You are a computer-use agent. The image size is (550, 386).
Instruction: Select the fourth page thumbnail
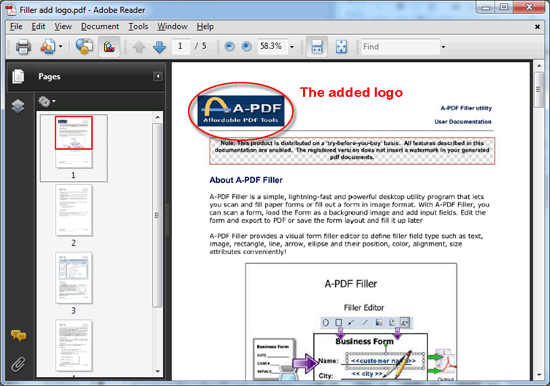pyautogui.click(x=74, y=346)
